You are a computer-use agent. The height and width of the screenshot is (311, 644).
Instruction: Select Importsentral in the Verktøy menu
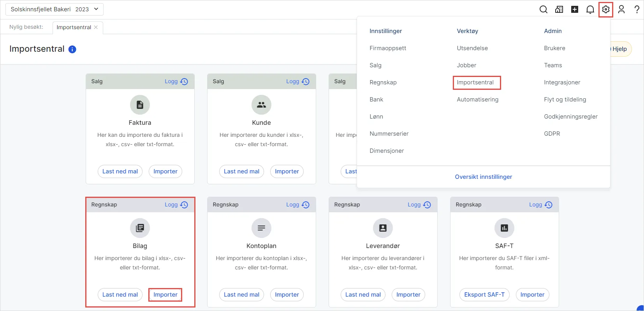475,82
